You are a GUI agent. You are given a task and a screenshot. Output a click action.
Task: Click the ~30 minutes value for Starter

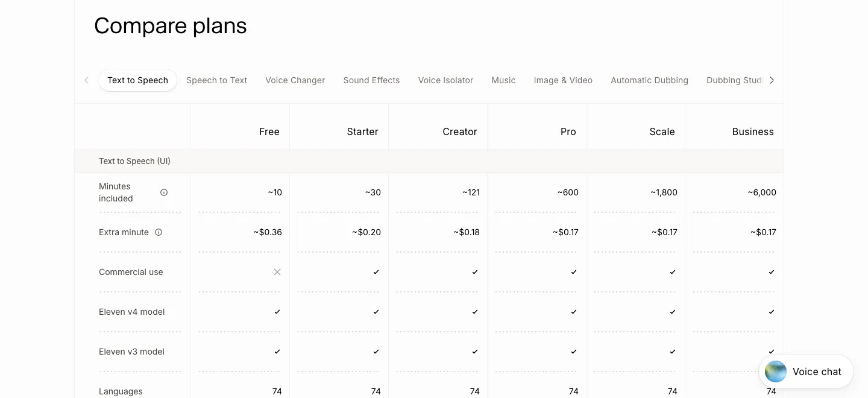click(x=373, y=192)
